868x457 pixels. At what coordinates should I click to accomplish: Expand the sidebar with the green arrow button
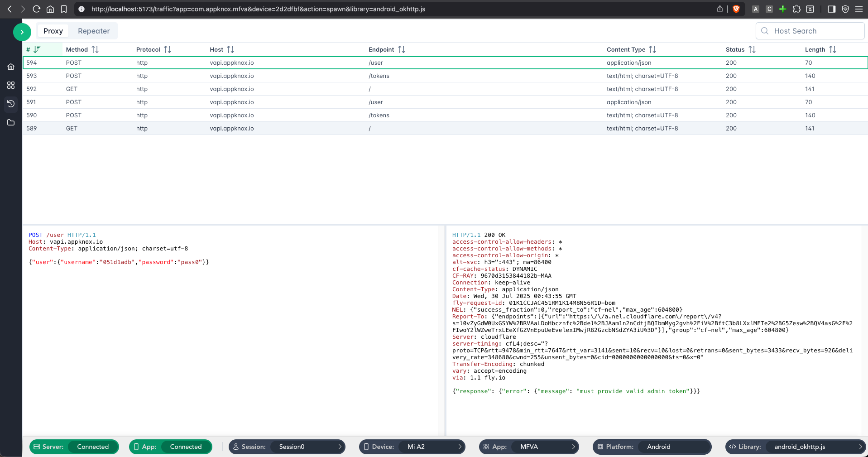(22, 32)
